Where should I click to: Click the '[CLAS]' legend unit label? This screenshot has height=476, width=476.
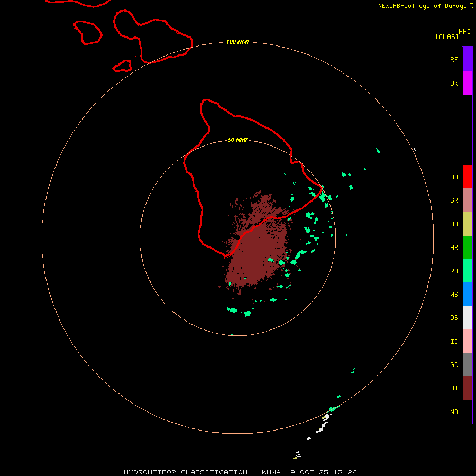(447, 36)
